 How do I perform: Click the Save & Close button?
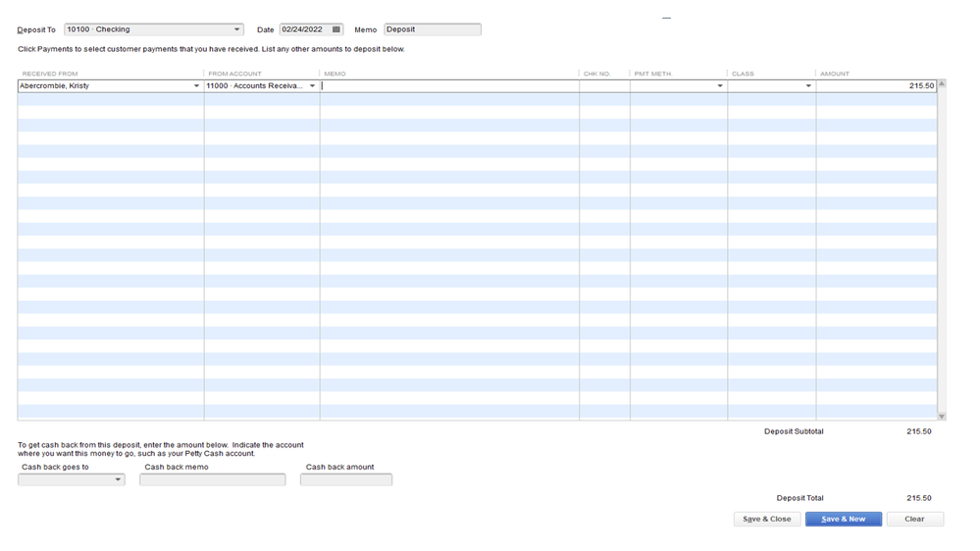767,520
